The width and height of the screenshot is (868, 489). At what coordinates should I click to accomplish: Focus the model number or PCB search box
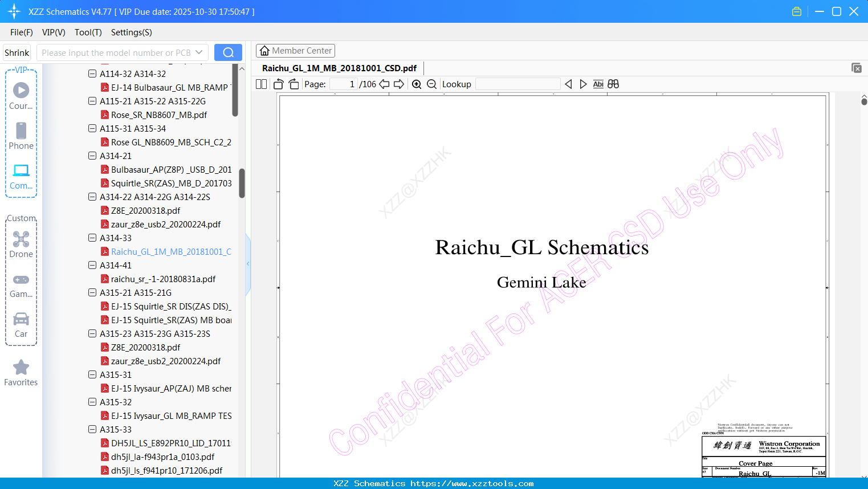(116, 52)
